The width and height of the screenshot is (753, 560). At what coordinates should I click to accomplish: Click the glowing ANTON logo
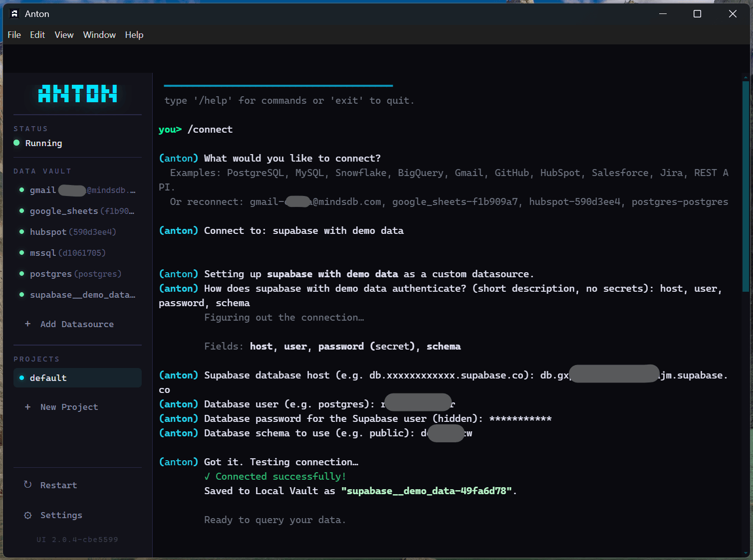77,94
